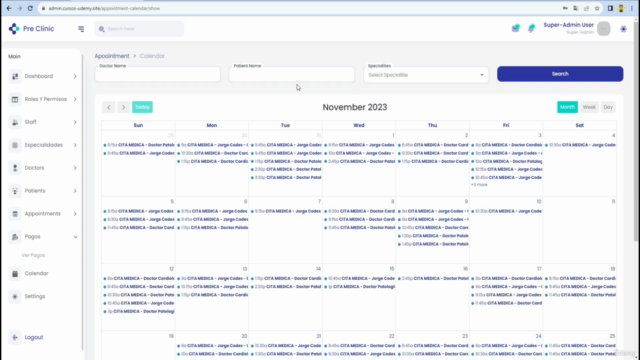Image resolution: width=640 pixels, height=360 pixels.
Task: Click the Patient Name input field
Action: (x=292, y=74)
